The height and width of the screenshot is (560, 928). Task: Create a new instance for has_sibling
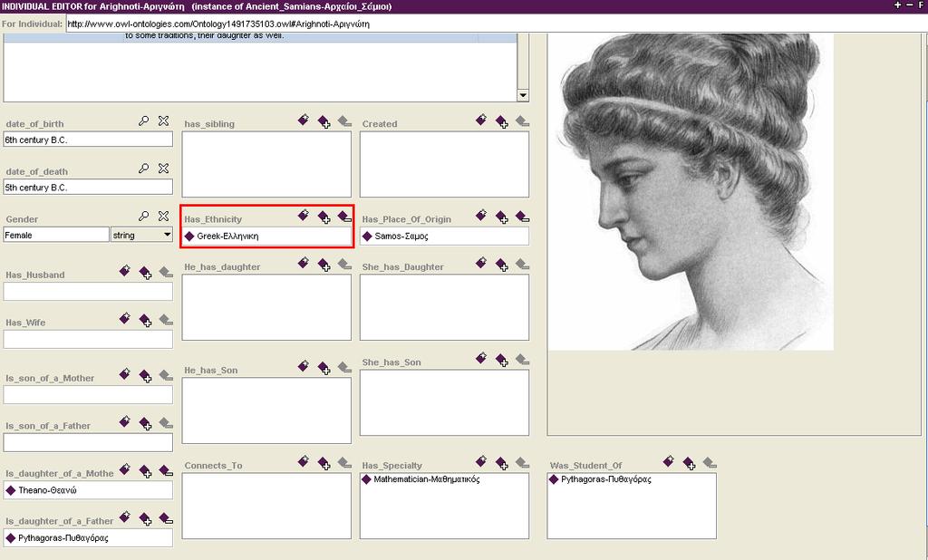coord(303,121)
